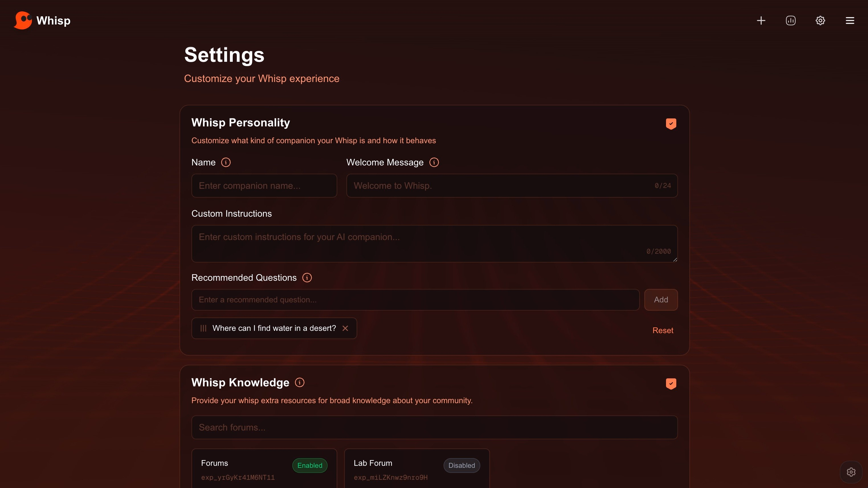Viewport: 868px width, 488px height.
Task: Focus the recommended question input
Action: (415, 300)
